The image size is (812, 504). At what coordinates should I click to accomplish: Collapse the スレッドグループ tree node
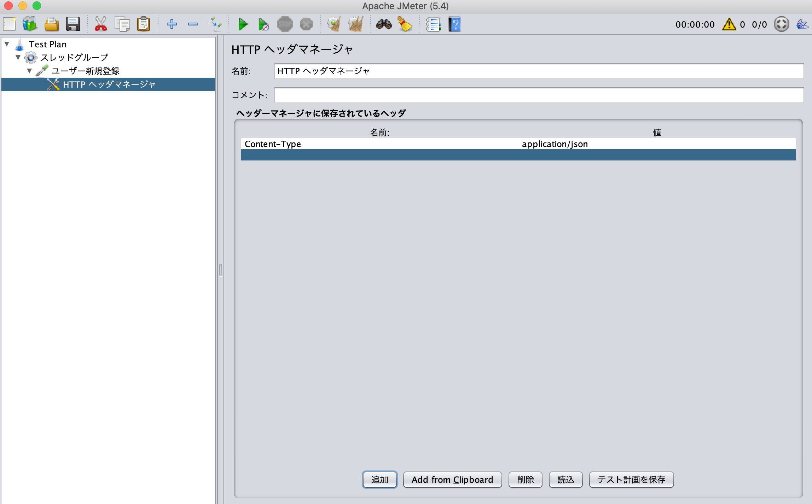click(18, 57)
